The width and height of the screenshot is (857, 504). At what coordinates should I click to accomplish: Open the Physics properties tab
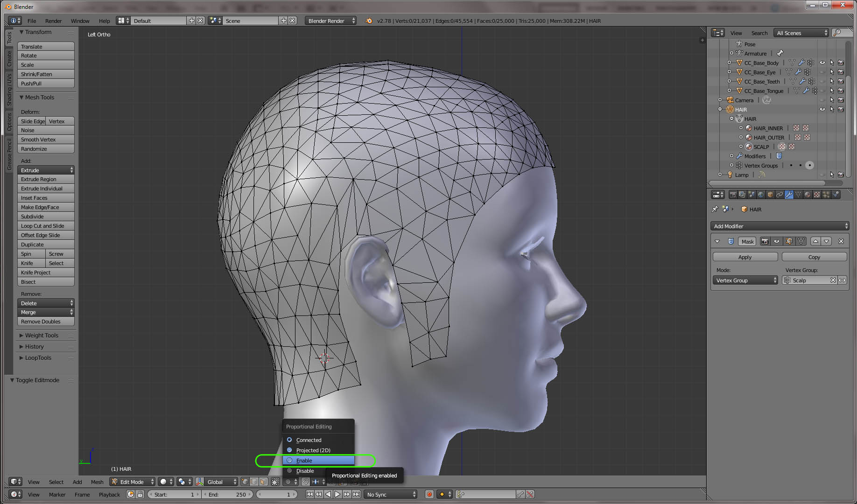[836, 195]
